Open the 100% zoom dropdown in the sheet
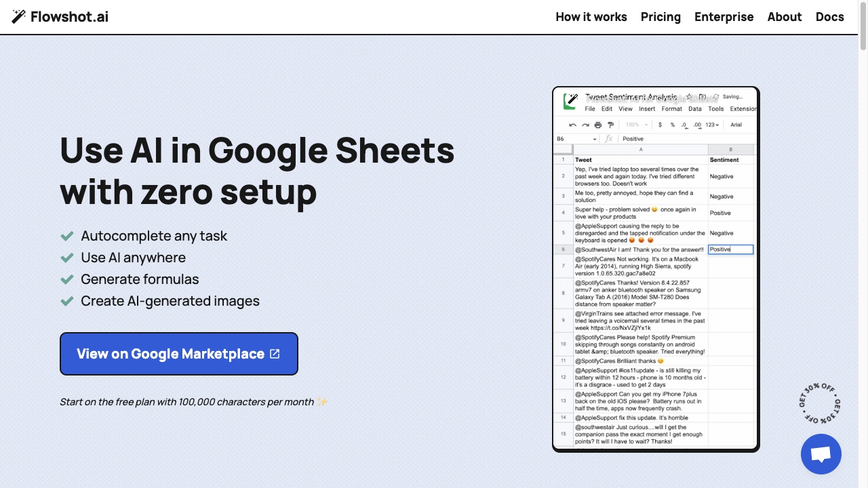The height and width of the screenshot is (488, 868). (x=636, y=125)
